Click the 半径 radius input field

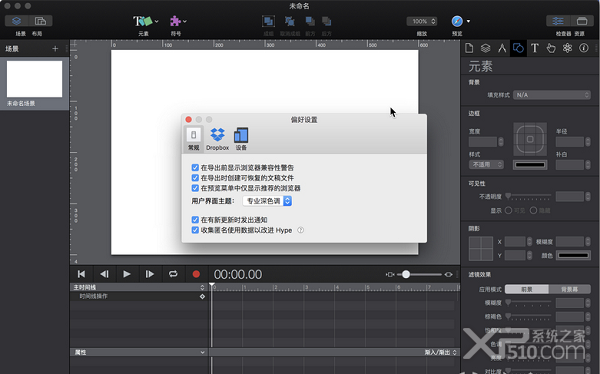coord(570,142)
